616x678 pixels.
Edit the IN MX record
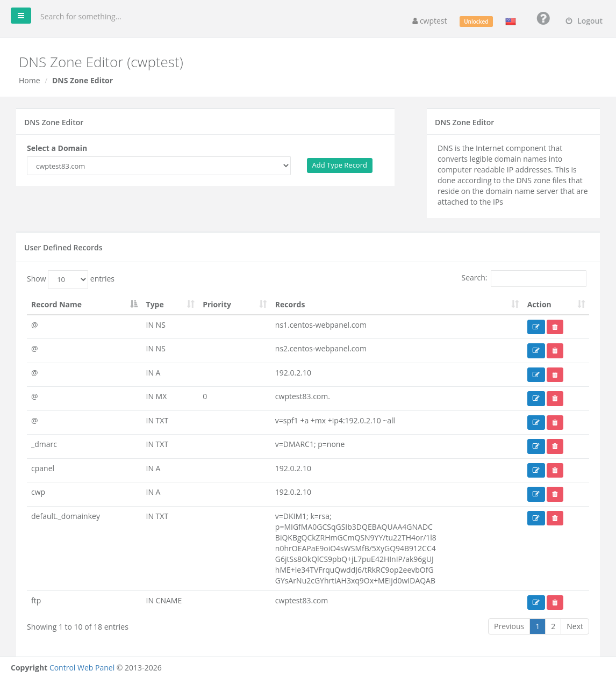click(536, 398)
